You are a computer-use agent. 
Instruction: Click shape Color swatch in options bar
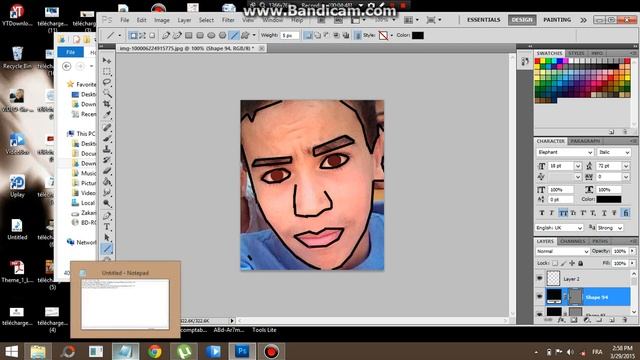point(418,36)
